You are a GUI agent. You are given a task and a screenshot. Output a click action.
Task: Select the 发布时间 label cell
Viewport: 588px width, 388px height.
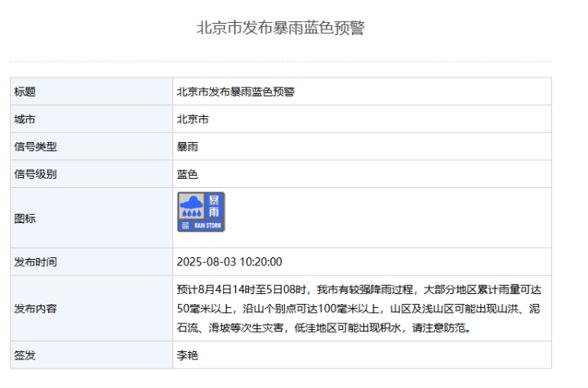click(x=91, y=262)
